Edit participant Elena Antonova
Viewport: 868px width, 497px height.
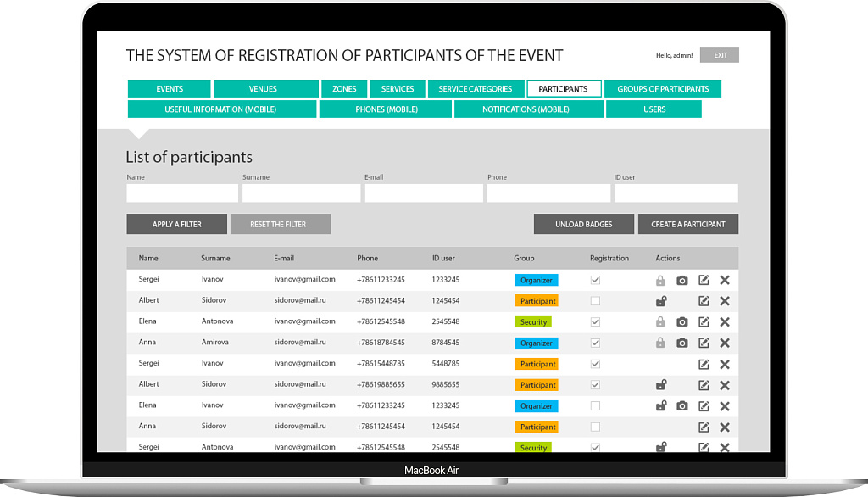point(704,322)
